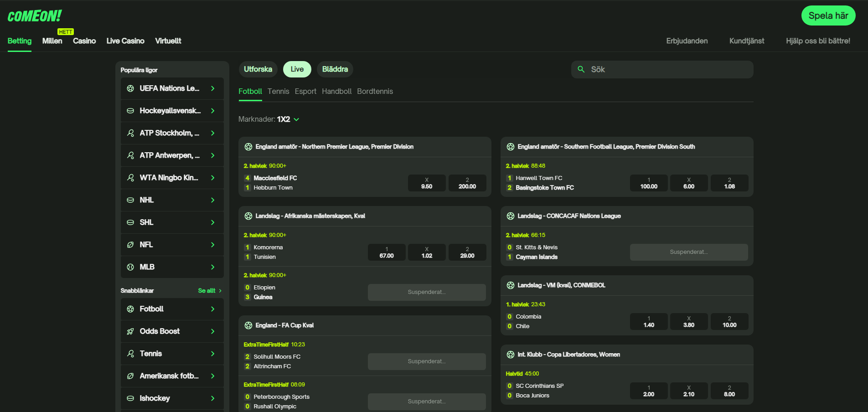Click the rocket icon beside Odds Boost
The image size is (868, 412).
pos(130,331)
